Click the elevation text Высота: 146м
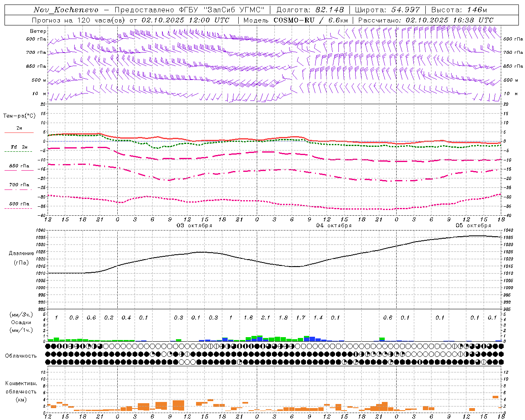525x420 pixels. (459, 10)
